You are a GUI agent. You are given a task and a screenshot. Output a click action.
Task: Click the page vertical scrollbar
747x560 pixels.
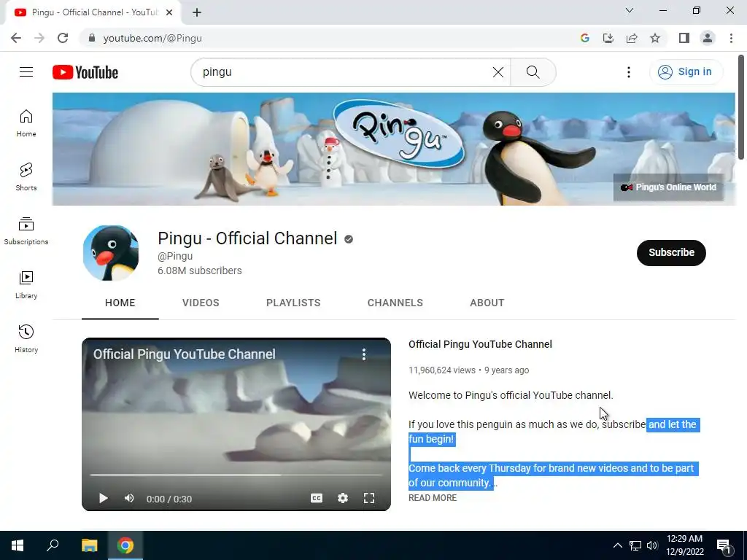(741, 107)
